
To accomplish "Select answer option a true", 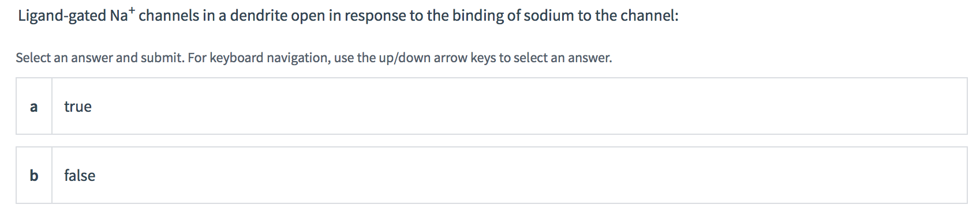I will [491, 106].
